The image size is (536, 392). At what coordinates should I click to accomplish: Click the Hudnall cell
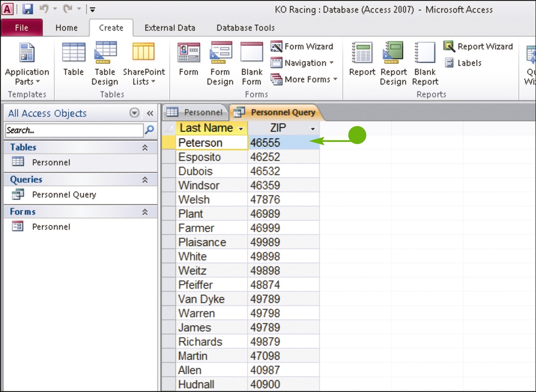click(212, 384)
